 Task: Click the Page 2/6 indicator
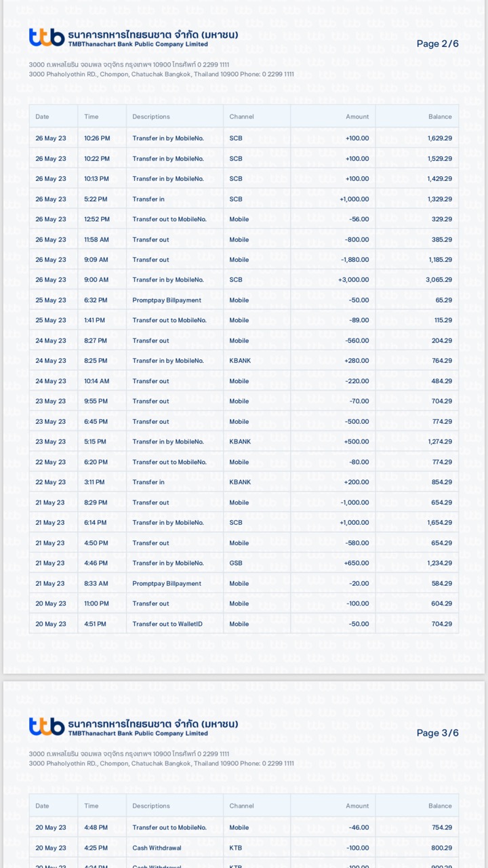(x=437, y=44)
